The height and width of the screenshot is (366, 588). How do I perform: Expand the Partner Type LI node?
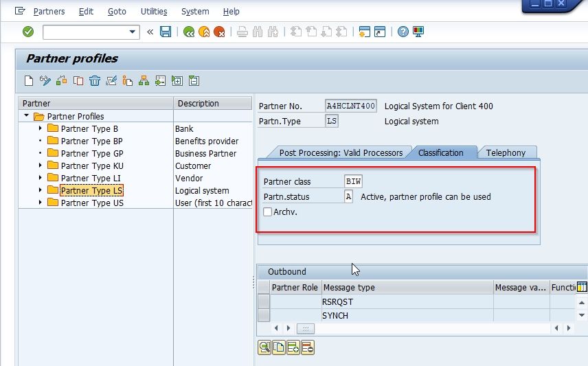click(40, 178)
